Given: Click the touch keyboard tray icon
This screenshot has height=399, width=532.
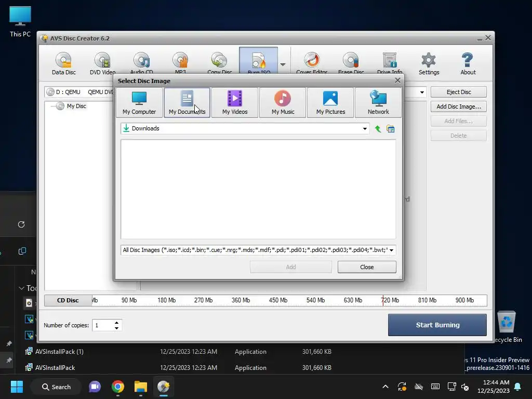Looking at the screenshot, I should pos(435,387).
